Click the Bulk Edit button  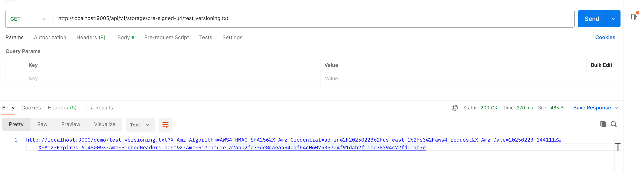[x=601, y=65]
